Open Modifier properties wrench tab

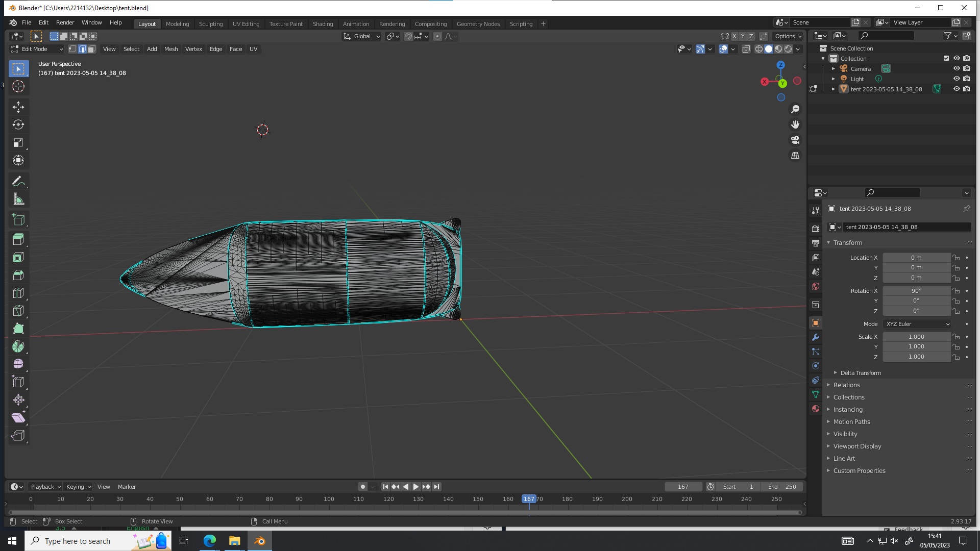pos(816,337)
